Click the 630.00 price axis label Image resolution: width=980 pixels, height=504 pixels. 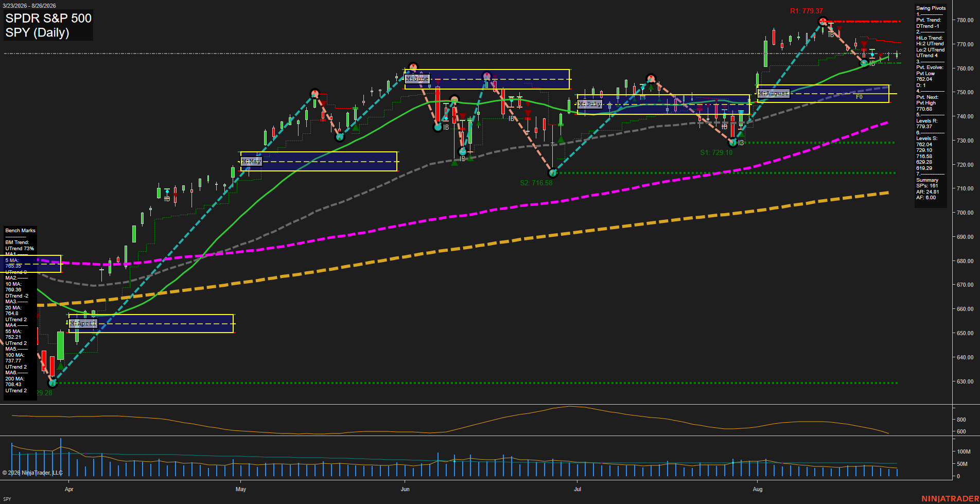pyautogui.click(x=965, y=381)
